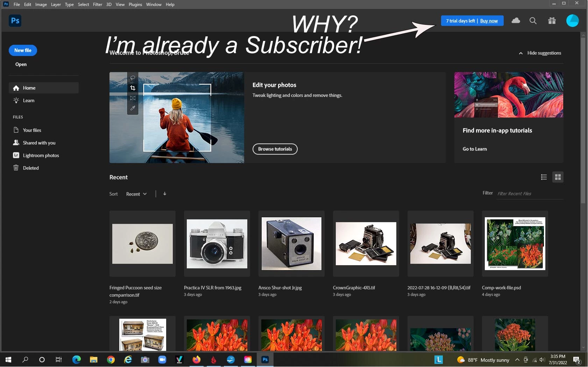Open the Plugins menu

(x=135, y=5)
